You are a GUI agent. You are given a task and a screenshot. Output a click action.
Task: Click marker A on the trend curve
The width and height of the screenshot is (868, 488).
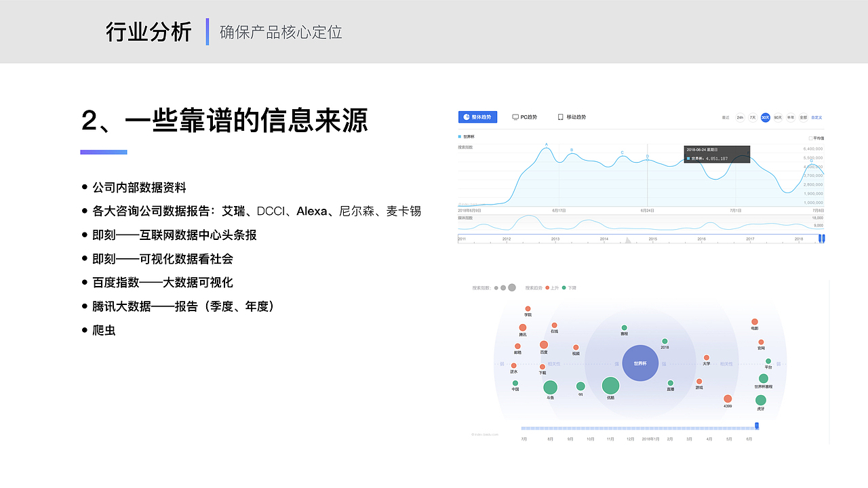click(547, 145)
